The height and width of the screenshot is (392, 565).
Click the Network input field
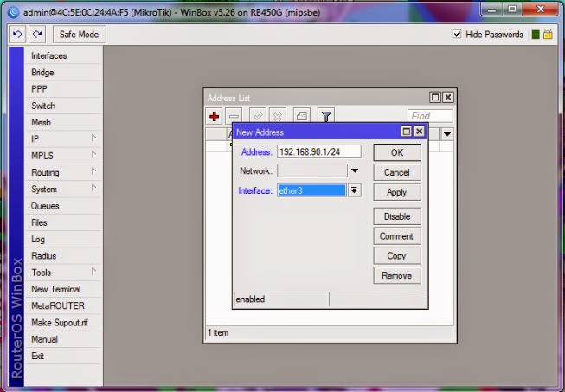(312, 170)
